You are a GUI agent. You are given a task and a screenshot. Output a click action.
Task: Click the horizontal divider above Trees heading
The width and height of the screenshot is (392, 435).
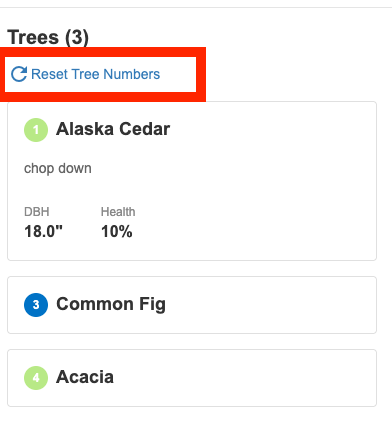(196, 7)
